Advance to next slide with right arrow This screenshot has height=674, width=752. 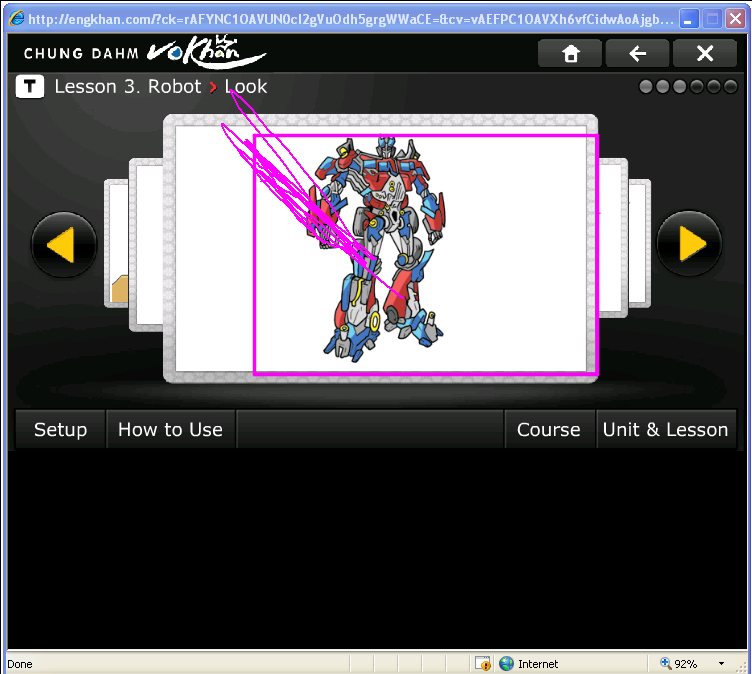(689, 244)
